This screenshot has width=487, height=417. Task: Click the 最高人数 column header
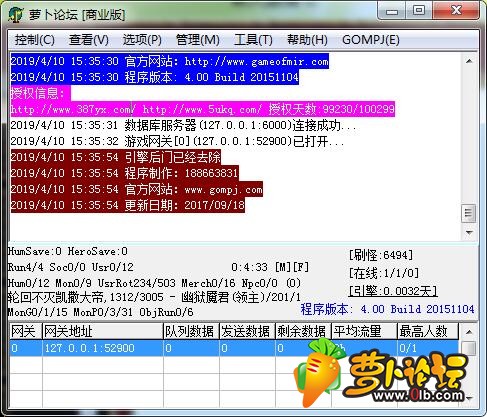[428, 331]
